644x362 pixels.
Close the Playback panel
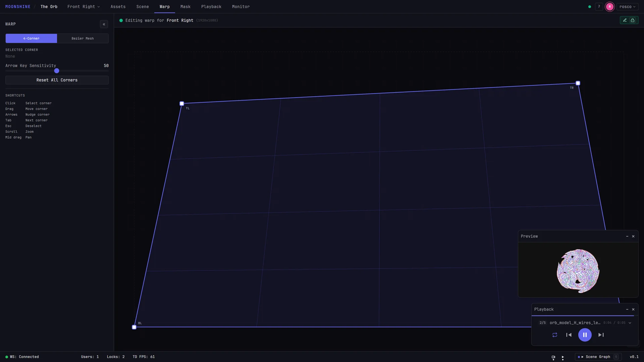pos(633,309)
